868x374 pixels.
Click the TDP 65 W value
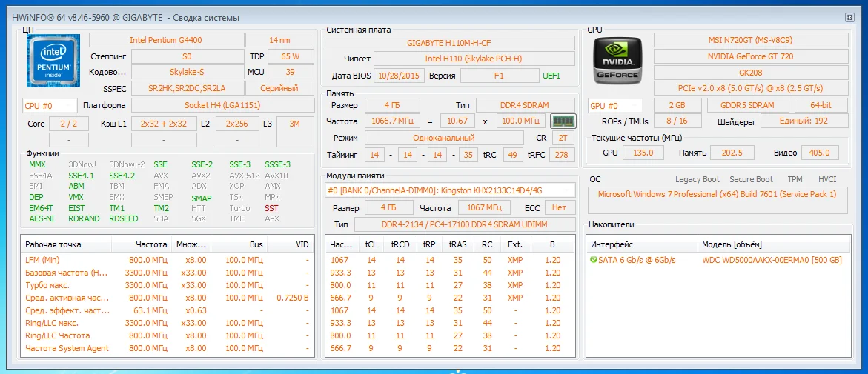pos(291,56)
